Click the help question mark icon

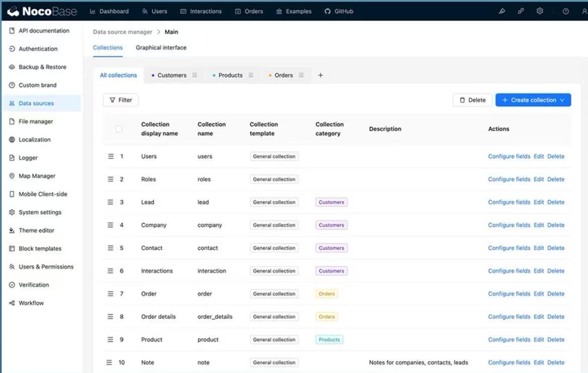[565, 11]
